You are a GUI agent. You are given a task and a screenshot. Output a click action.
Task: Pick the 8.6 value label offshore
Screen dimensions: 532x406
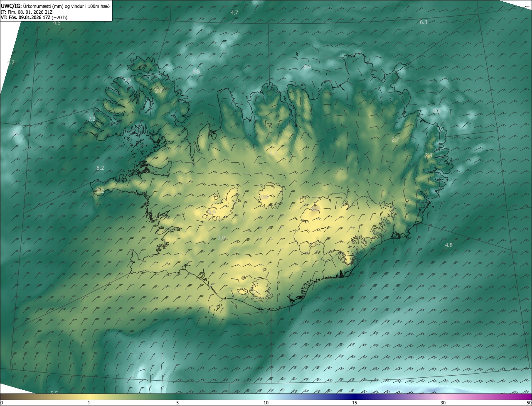[196, 71]
